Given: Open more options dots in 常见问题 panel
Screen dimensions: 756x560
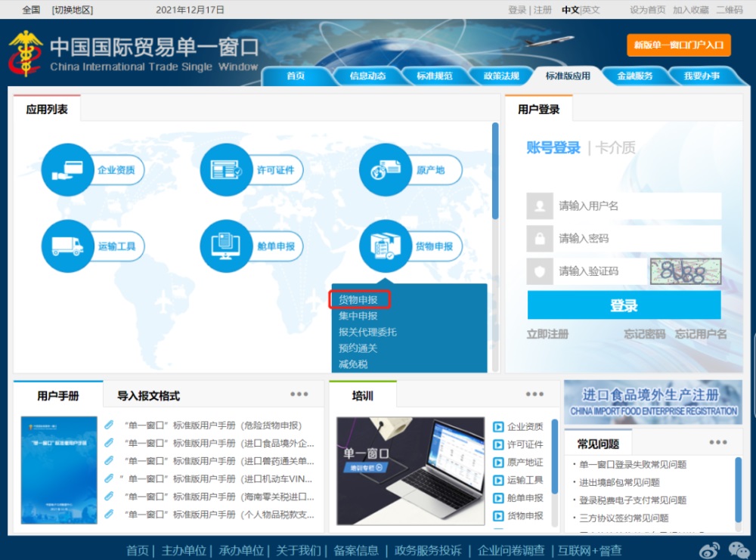Looking at the screenshot, I should [718, 442].
